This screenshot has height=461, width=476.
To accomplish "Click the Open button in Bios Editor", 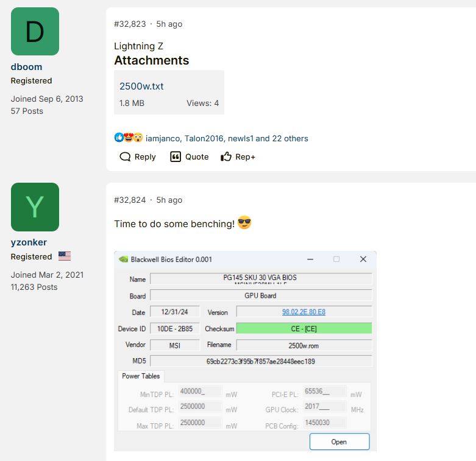I will pos(339,442).
